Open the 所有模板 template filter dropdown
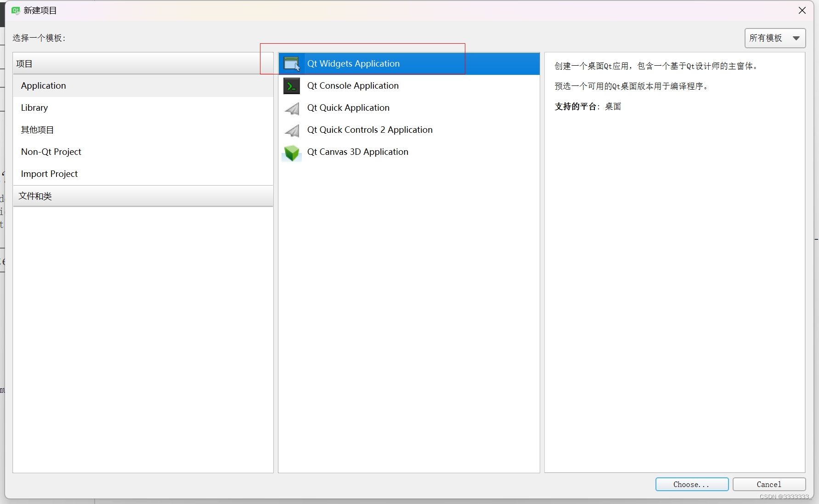This screenshot has width=819, height=504. coord(775,38)
